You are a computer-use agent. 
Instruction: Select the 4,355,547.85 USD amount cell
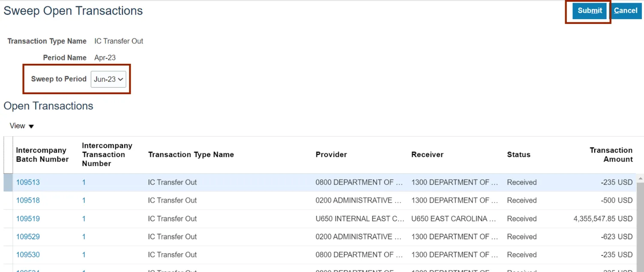602,219
